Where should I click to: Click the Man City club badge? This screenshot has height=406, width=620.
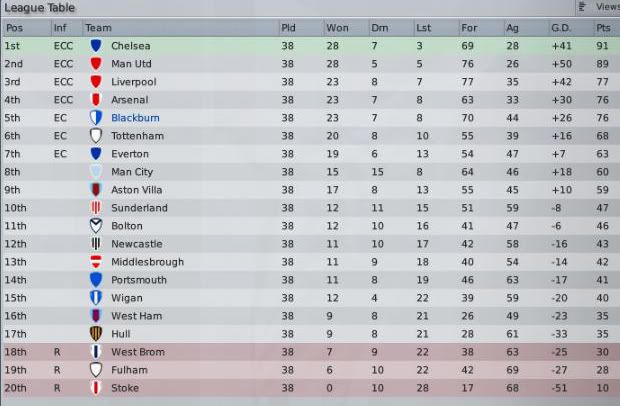(x=96, y=172)
